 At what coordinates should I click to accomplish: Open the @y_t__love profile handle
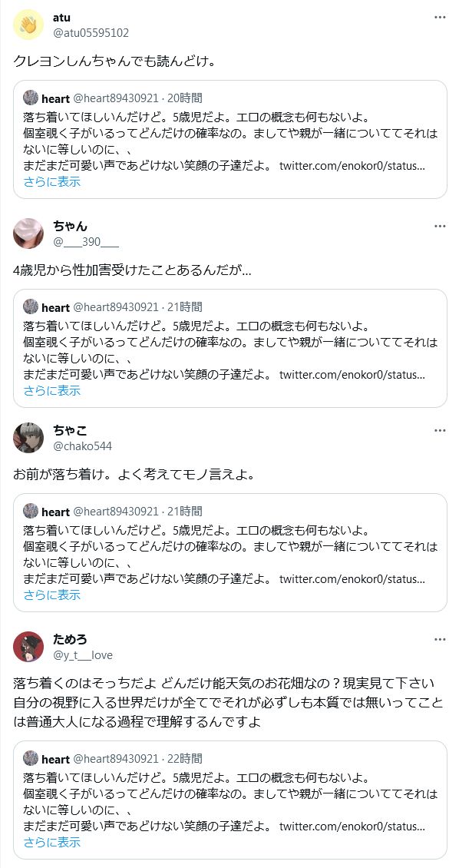82,655
